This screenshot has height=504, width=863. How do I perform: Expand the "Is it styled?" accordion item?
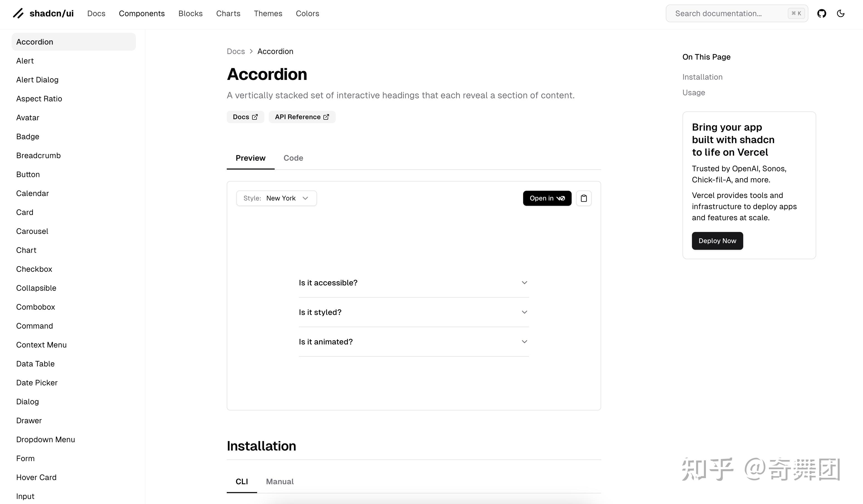[413, 312]
